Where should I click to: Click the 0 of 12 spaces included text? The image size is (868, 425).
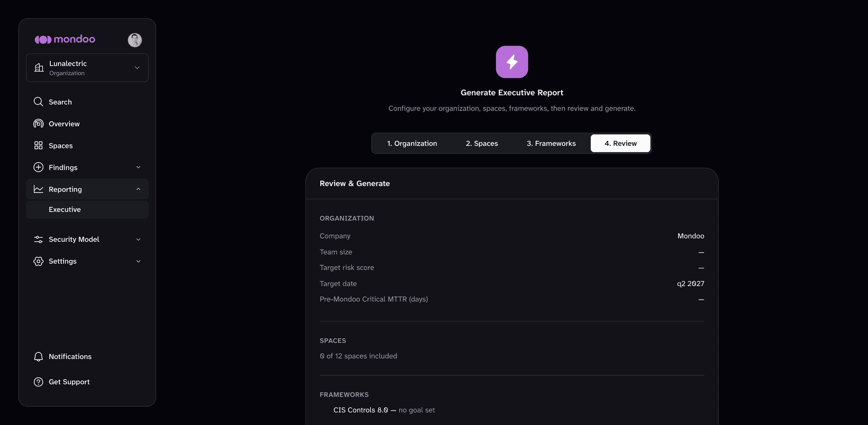358,356
